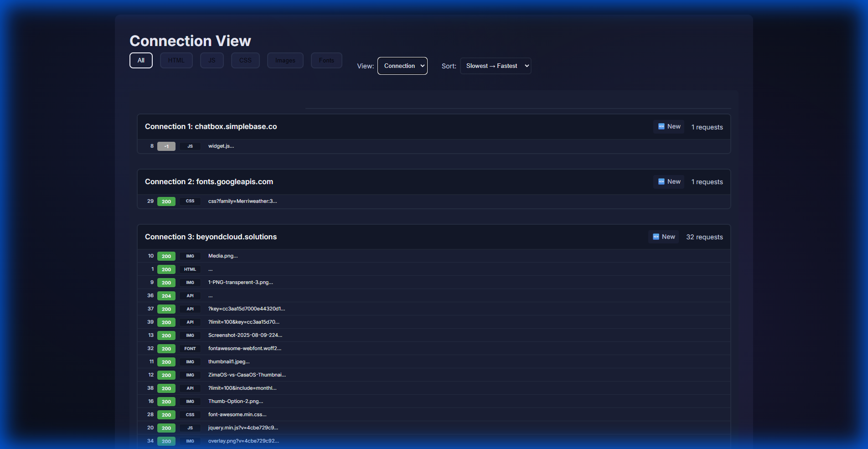Toggle the HTML filter
Image resolution: width=868 pixels, height=449 pixels.
tap(176, 60)
